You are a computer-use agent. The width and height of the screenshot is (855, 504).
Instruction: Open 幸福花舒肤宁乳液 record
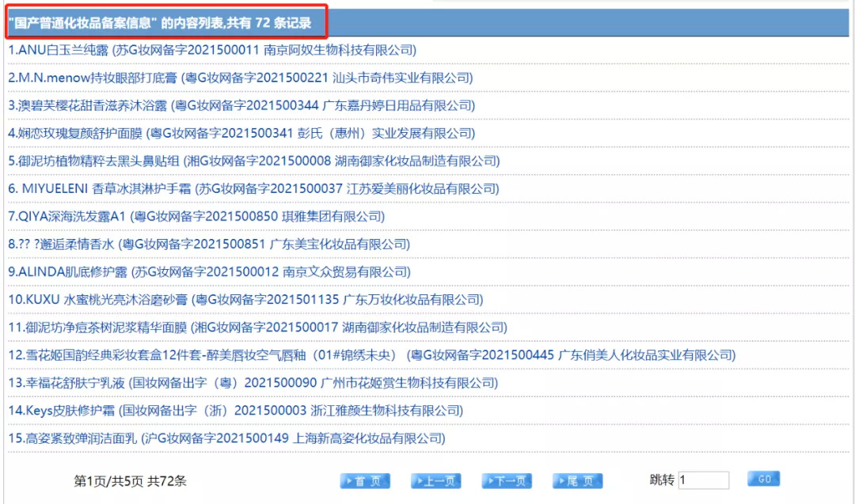(253, 383)
